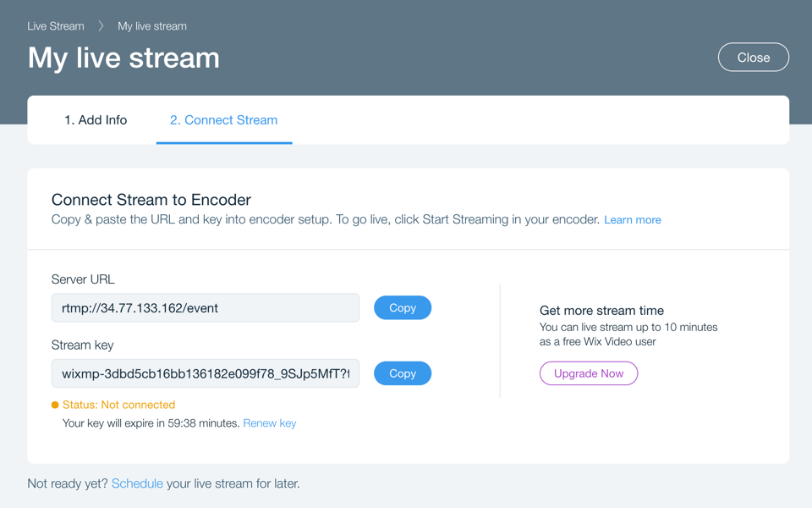This screenshot has height=508, width=812.
Task: Click the Status: Not connected text
Action: [x=118, y=405]
